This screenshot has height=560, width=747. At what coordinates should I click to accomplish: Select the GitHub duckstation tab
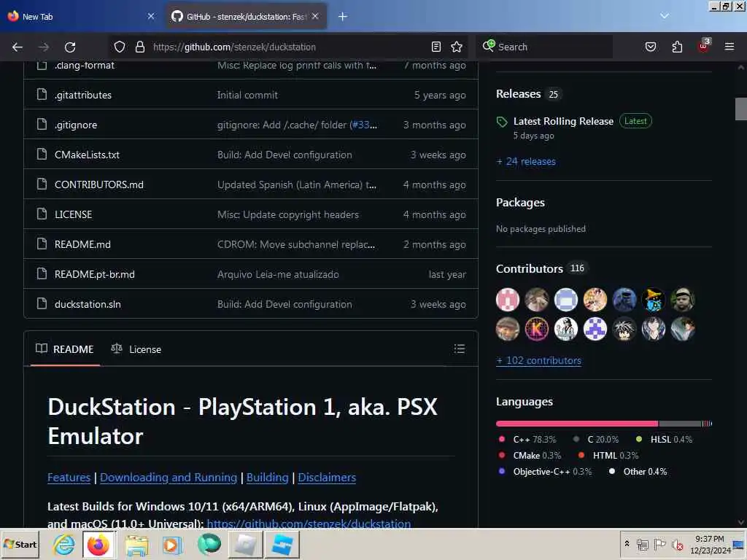(x=246, y=16)
